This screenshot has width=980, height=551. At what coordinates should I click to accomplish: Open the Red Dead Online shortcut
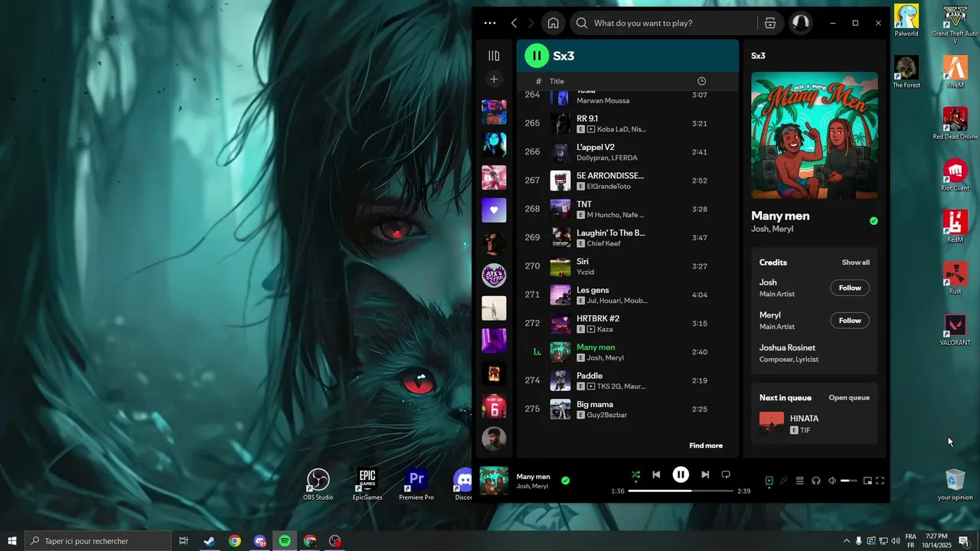(x=955, y=124)
